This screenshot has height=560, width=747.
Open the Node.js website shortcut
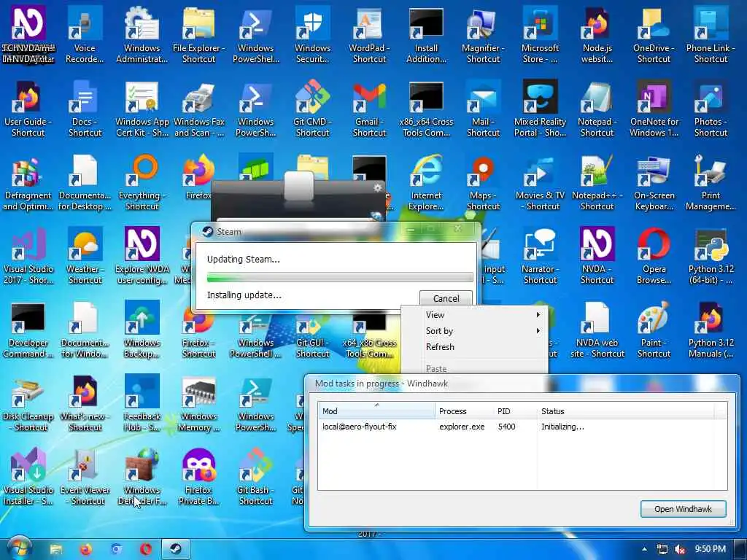(597, 34)
